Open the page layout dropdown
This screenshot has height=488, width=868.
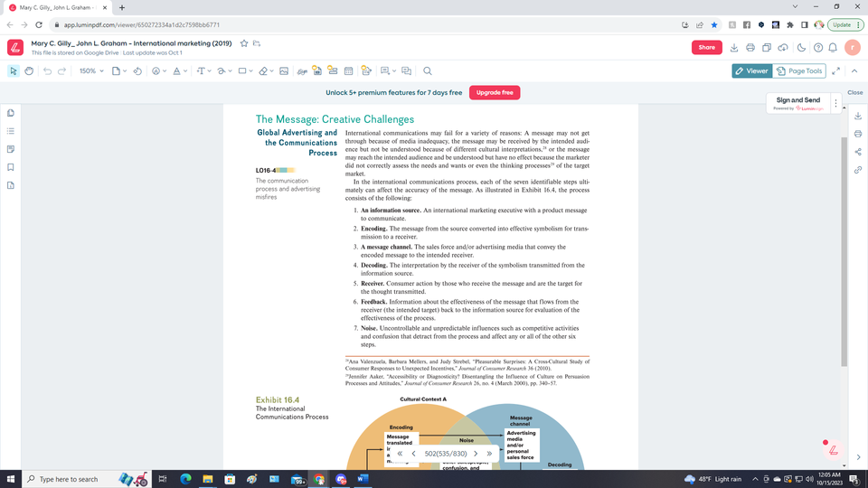119,70
